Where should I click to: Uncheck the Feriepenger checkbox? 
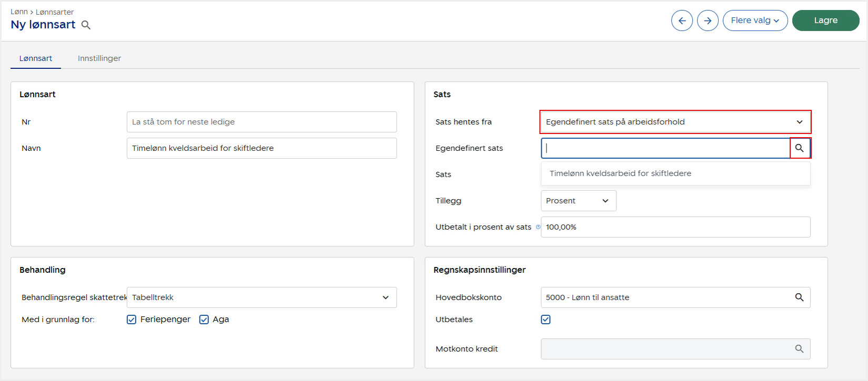coord(132,320)
